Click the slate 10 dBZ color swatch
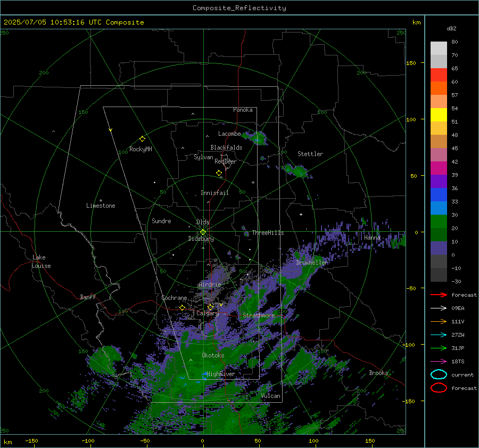This screenshot has width=479, height=448. (x=439, y=248)
